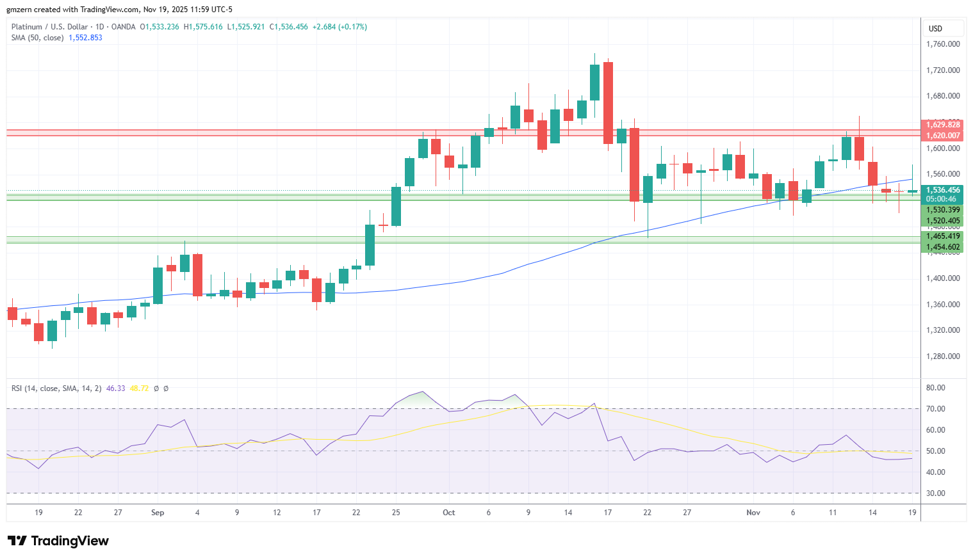The width and height of the screenshot is (973, 560).
Task: Click the RSI axis label "70.00"
Action: click(936, 409)
